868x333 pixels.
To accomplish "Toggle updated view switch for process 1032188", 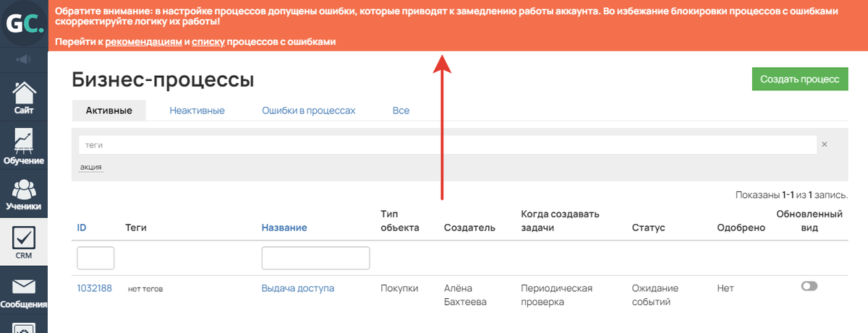I will [809, 287].
